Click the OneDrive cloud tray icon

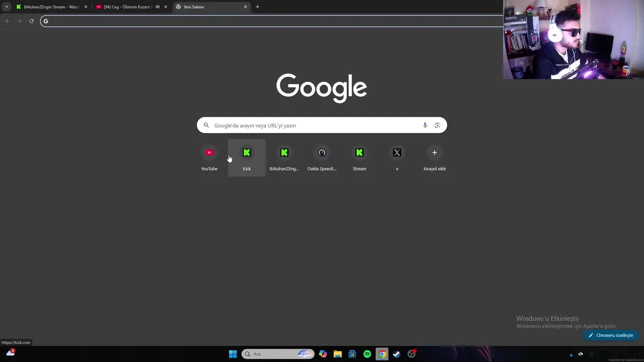[x=581, y=354]
